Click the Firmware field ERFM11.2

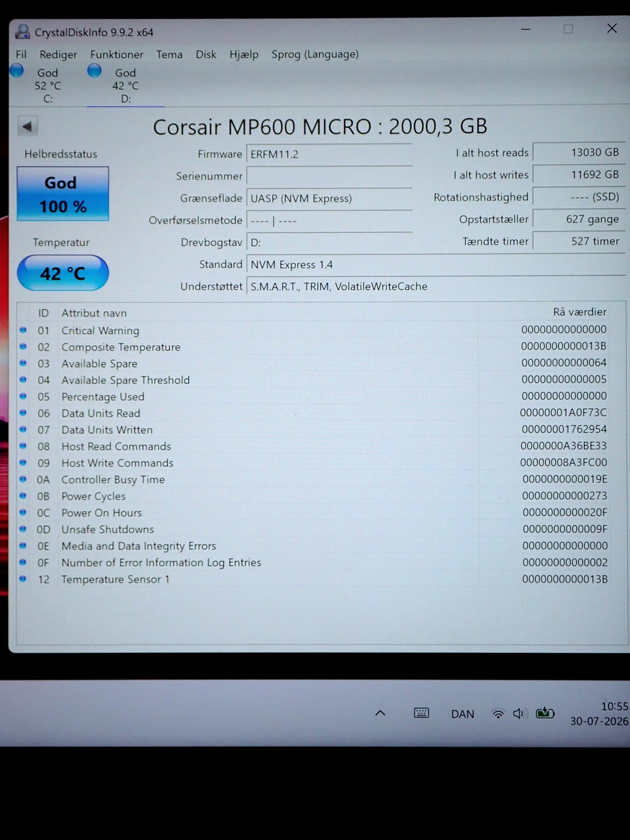click(x=329, y=154)
